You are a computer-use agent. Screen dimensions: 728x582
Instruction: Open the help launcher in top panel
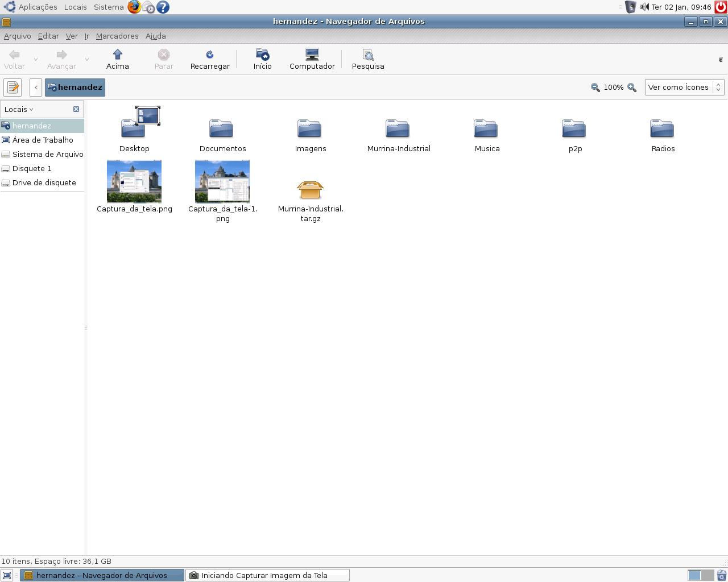click(163, 7)
